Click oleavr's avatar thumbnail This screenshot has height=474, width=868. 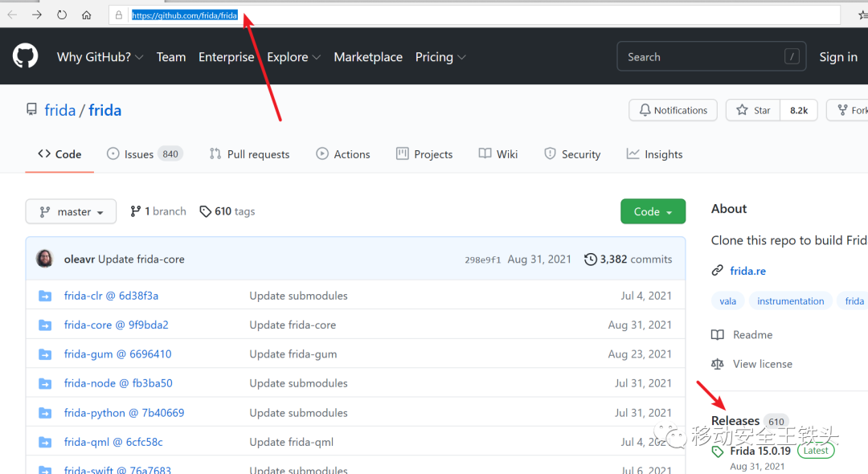coord(45,259)
